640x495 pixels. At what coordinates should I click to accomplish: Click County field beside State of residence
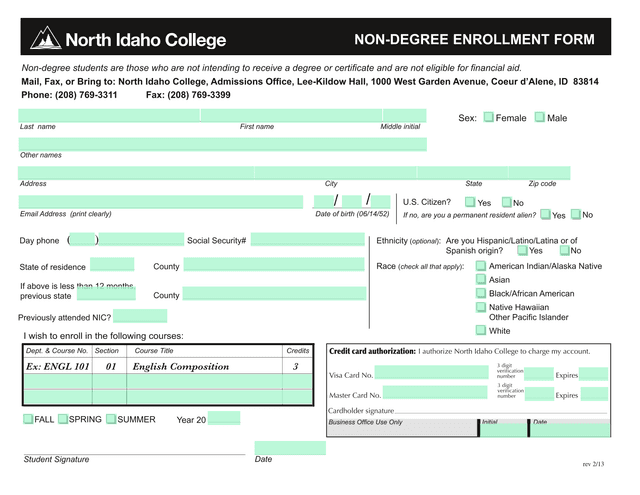tap(274, 264)
